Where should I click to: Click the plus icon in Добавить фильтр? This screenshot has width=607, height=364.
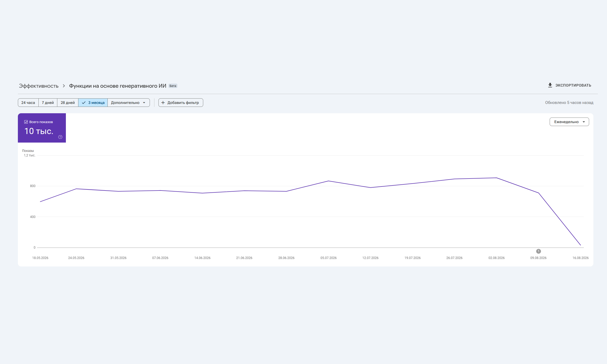point(163,103)
